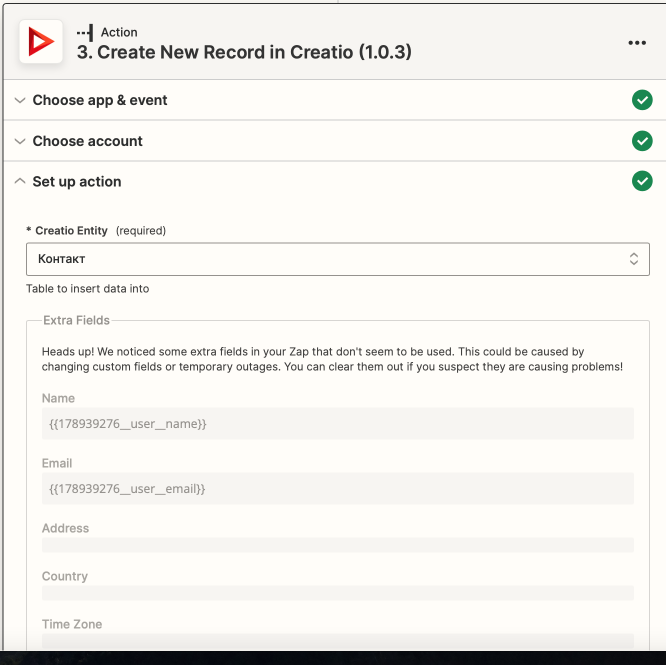
Task: Open the Creatio Entity dropdown showing Контакт
Action: pyautogui.click(x=320, y=259)
